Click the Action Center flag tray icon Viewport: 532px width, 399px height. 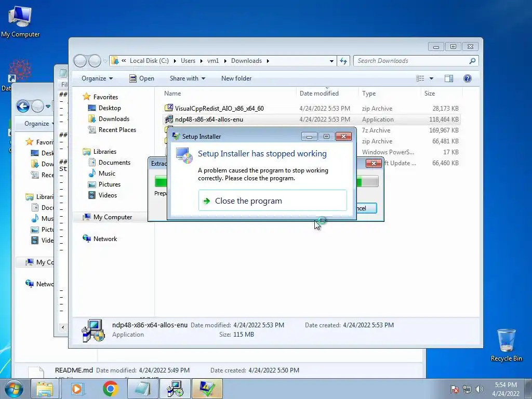(455, 389)
